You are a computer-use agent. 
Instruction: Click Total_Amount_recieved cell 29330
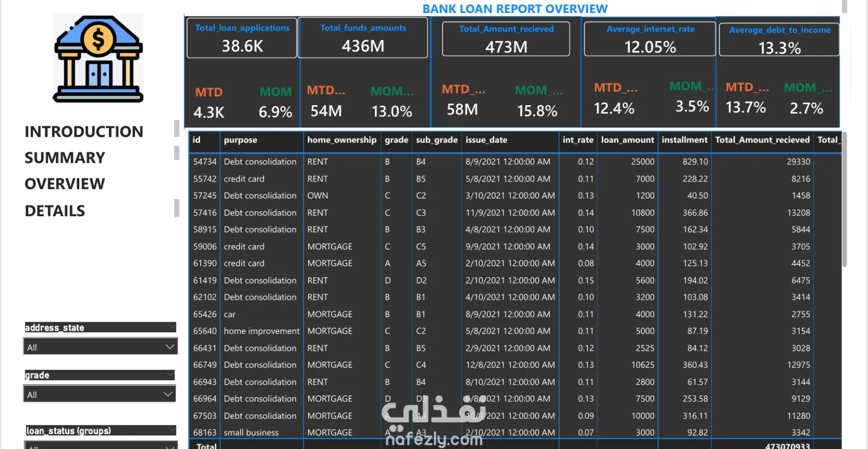click(x=798, y=162)
